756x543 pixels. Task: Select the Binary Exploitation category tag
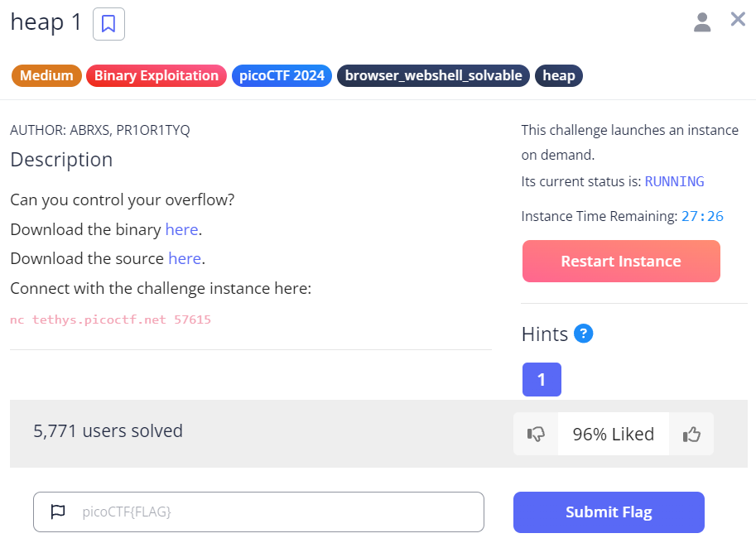click(156, 75)
